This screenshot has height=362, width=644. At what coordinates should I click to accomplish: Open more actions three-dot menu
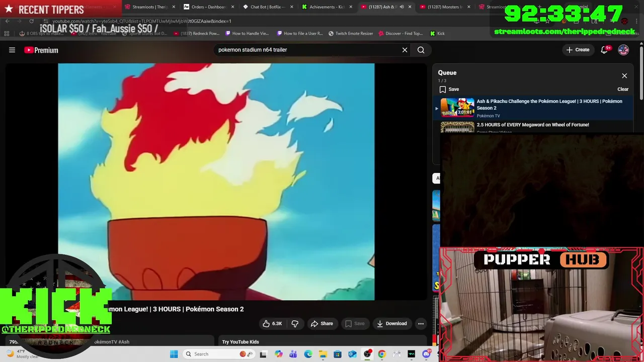click(421, 323)
